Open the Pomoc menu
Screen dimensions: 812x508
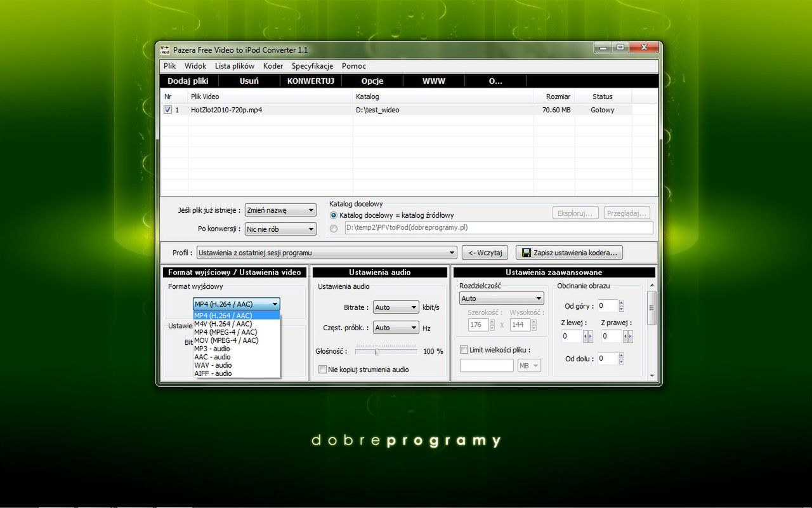point(354,66)
